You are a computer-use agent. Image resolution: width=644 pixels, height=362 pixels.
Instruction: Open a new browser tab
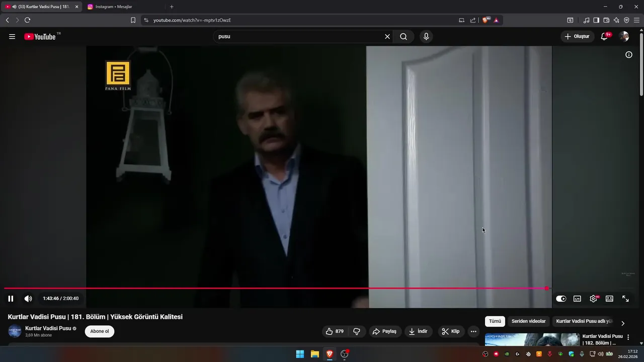pyautogui.click(x=172, y=7)
